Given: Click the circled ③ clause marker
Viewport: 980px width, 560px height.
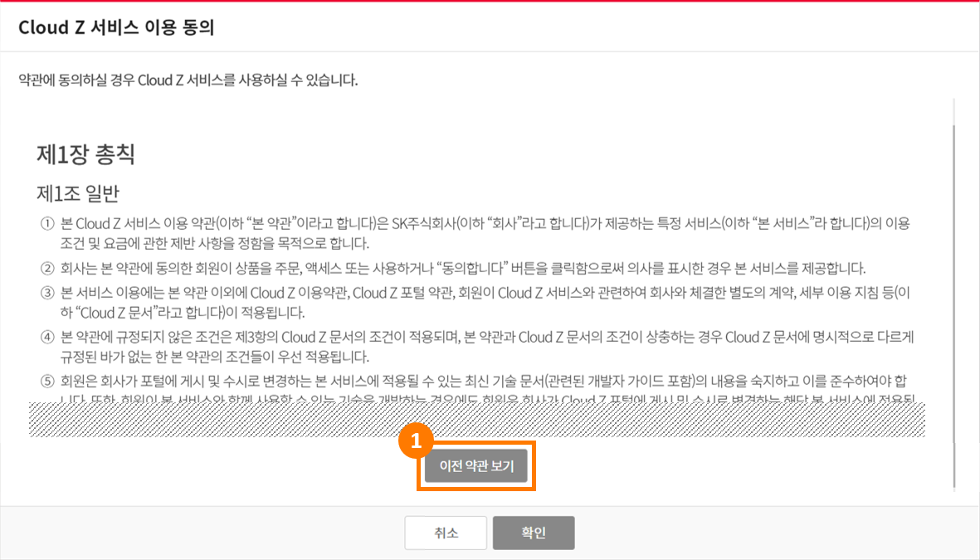Looking at the screenshot, I should pyautogui.click(x=47, y=293).
